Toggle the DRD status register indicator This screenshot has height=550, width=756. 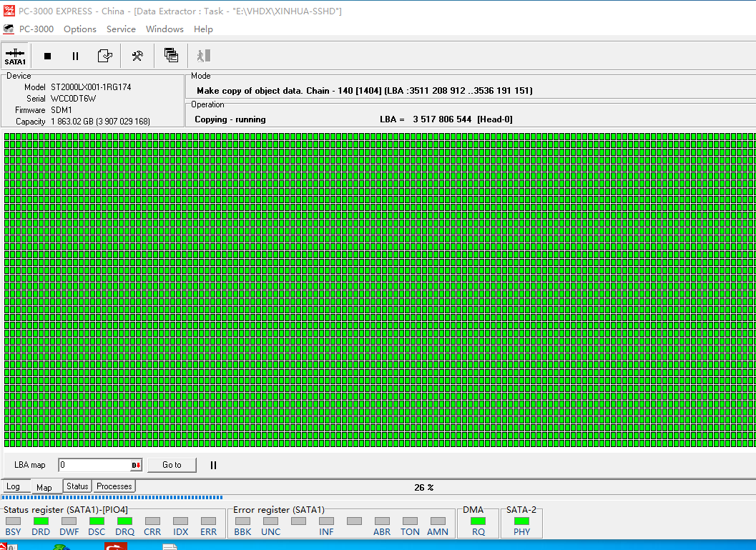point(41,521)
